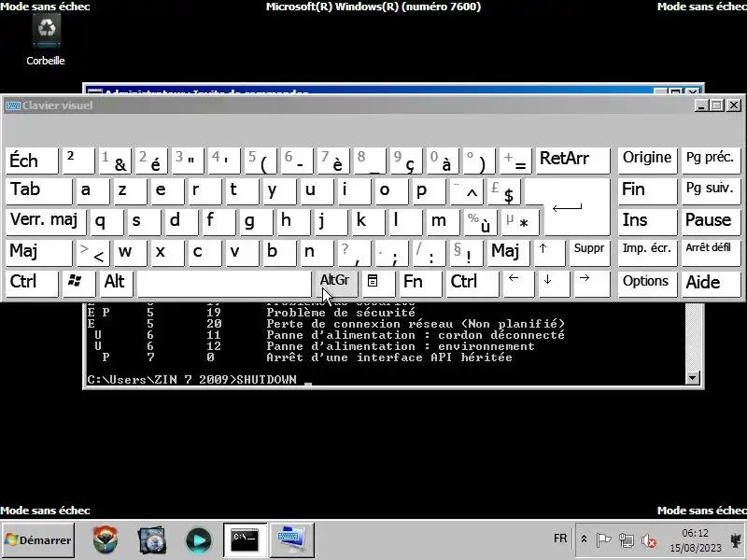
Task: Click the Pg préc. key
Action: pyautogui.click(x=711, y=160)
